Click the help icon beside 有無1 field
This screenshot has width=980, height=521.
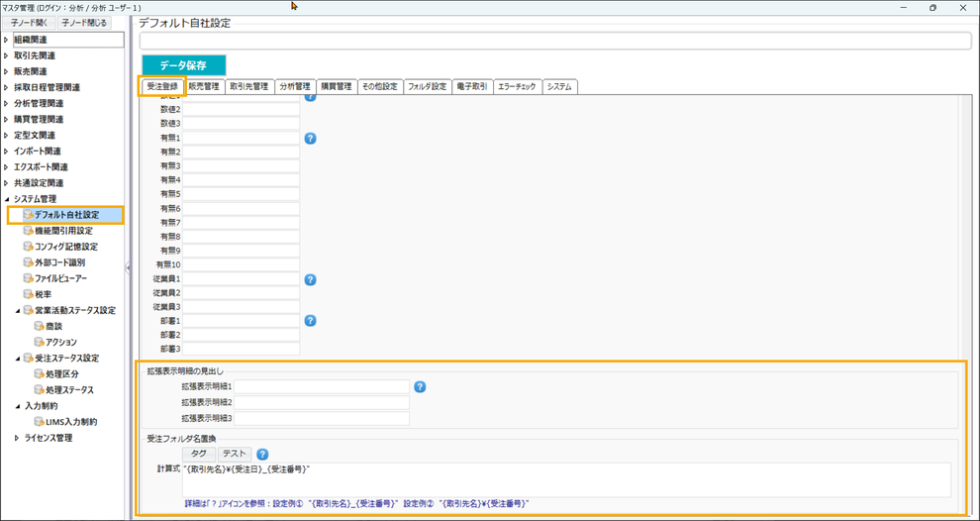tap(310, 139)
